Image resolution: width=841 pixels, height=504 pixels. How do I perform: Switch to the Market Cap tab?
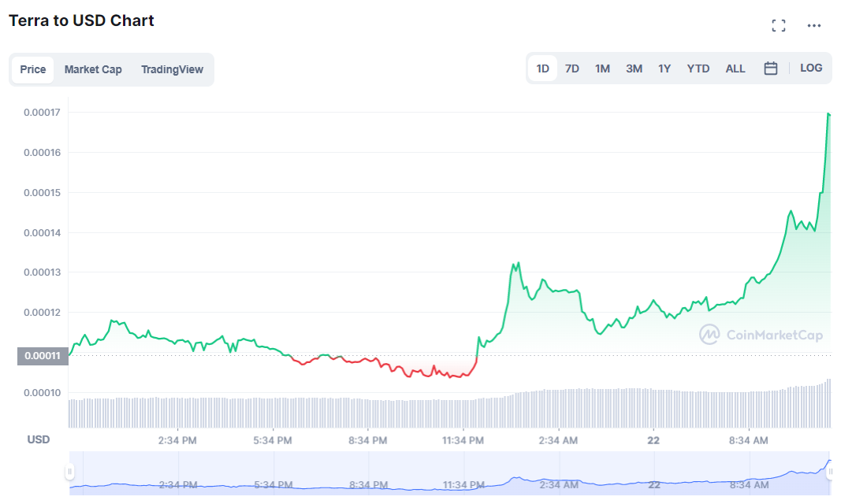[x=93, y=69]
